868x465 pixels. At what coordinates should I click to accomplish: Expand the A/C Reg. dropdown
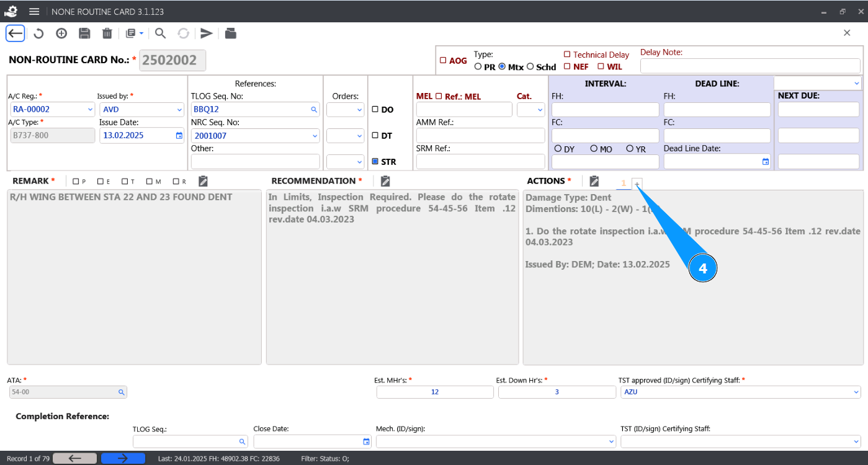click(x=90, y=110)
